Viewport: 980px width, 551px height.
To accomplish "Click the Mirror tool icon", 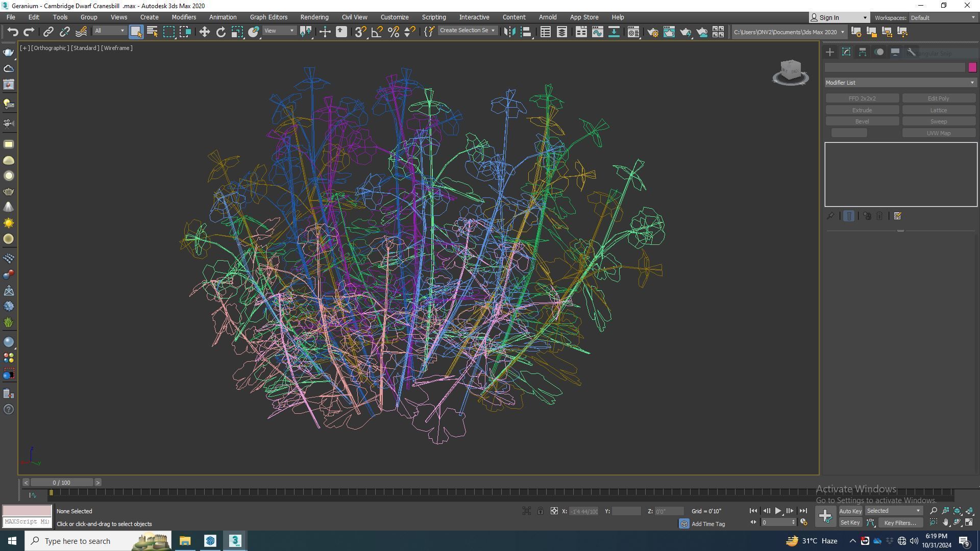I will point(509,32).
